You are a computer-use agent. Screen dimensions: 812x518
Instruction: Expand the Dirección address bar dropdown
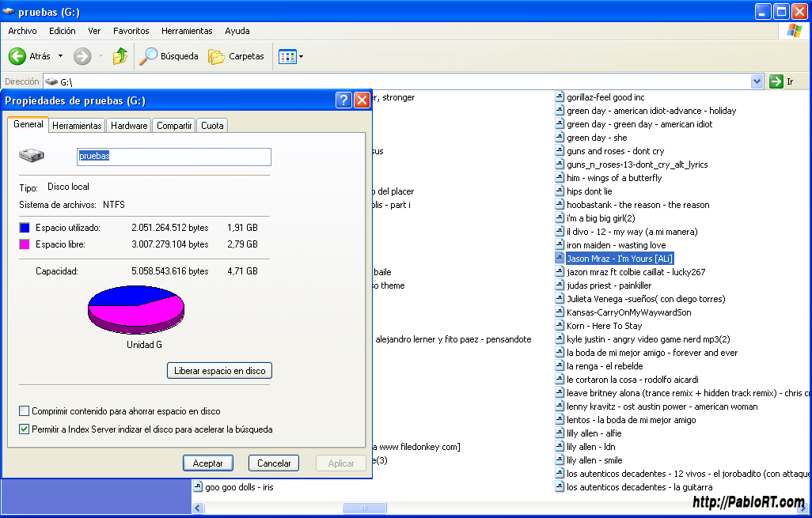[756, 81]
